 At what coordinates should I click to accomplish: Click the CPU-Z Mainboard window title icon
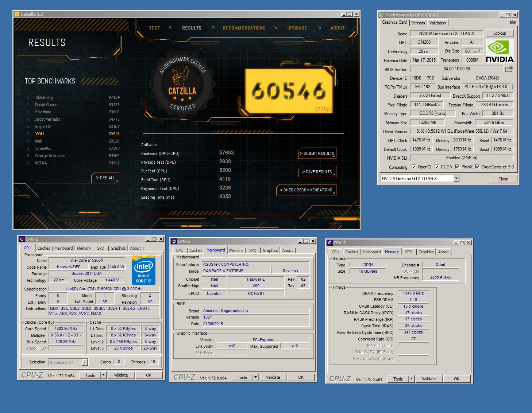(x=174, y=241)
